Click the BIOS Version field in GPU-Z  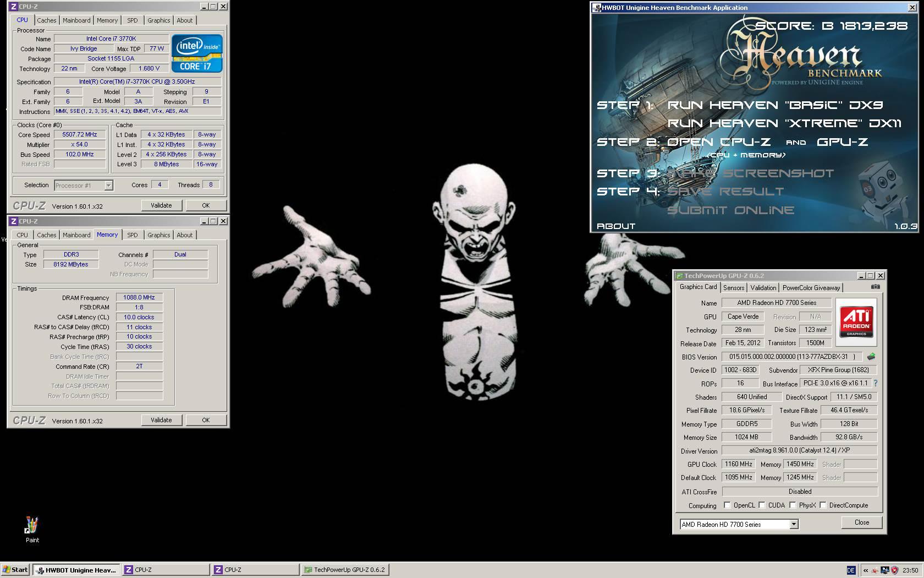coord(793,357)
